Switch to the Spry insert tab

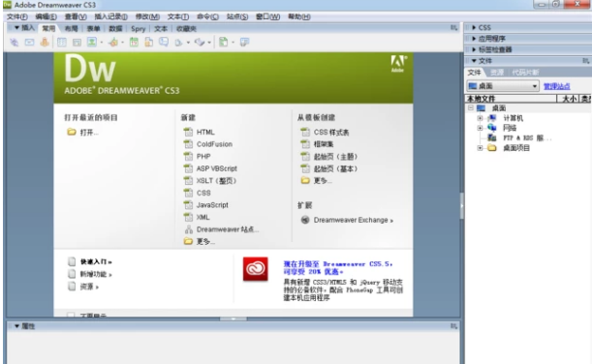(139, 29)
